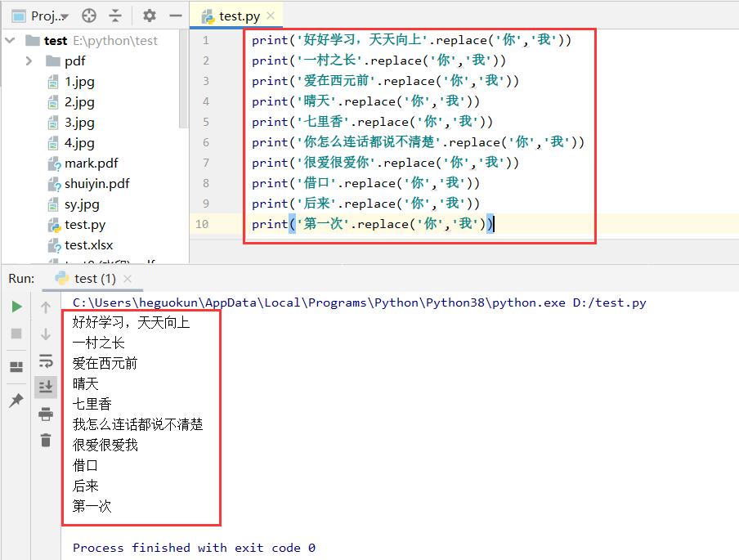Toggle soft-wrap in the Run console
The height and width of the screenshot is (560, 739).
(46, 361)
